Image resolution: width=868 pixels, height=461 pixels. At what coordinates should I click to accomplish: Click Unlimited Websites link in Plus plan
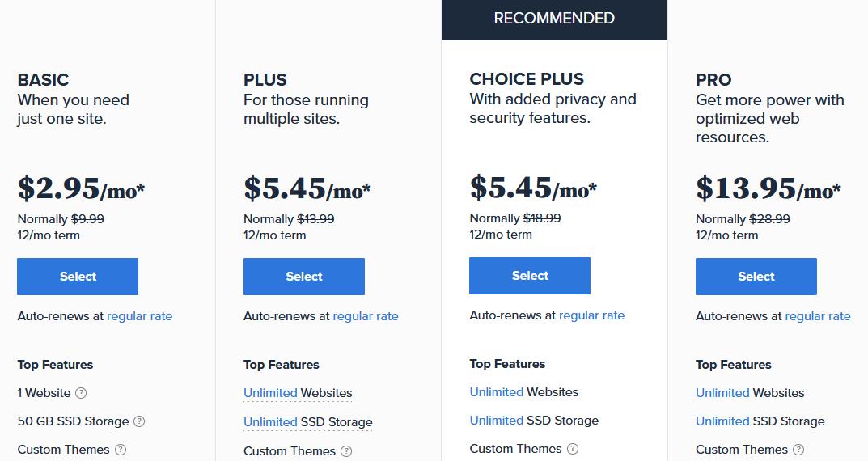(298, 393)
